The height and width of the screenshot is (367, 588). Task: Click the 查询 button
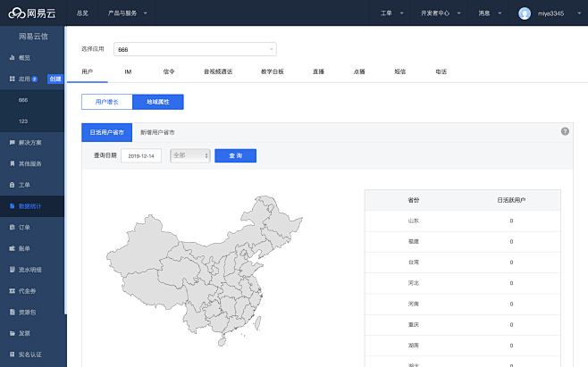tap(235, 155)
